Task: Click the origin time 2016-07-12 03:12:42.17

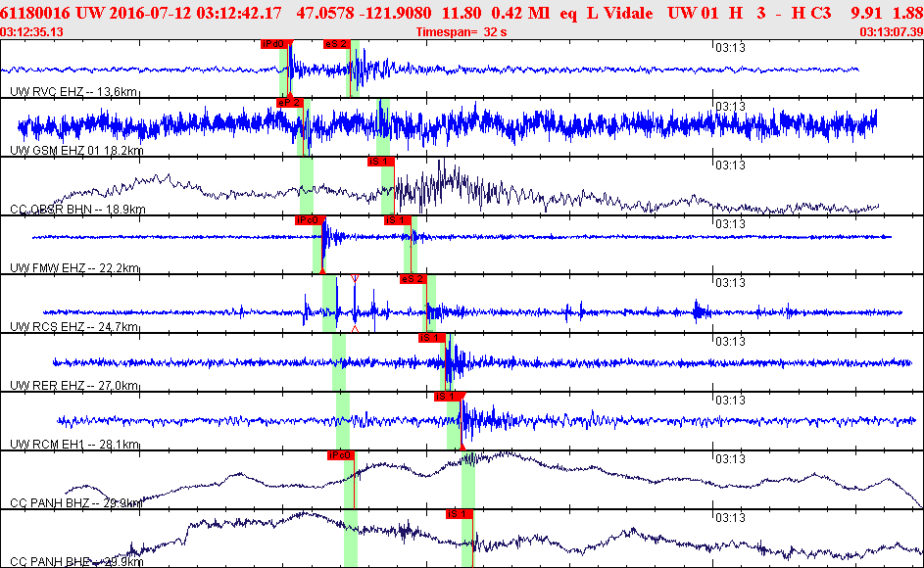Action: pos(195,13)
